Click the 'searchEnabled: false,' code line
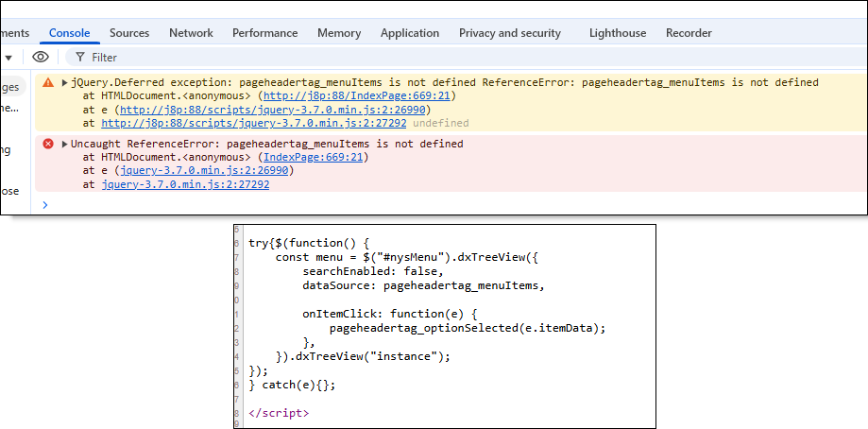The image size is (868, 429). pyautogui.click(x=373, y=271)
